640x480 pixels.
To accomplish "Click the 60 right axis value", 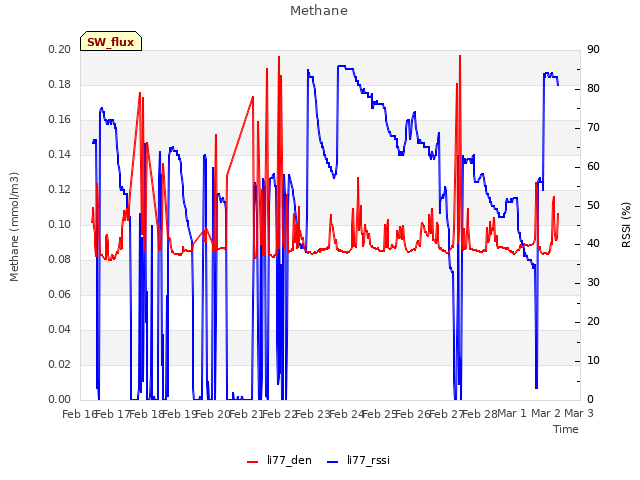I will 593,167.
